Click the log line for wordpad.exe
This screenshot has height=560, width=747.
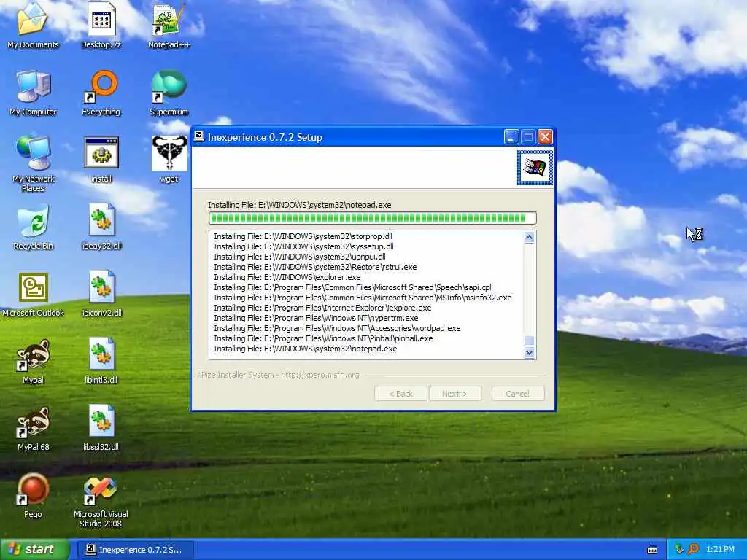pyautogui.click(x=337, y=328)
